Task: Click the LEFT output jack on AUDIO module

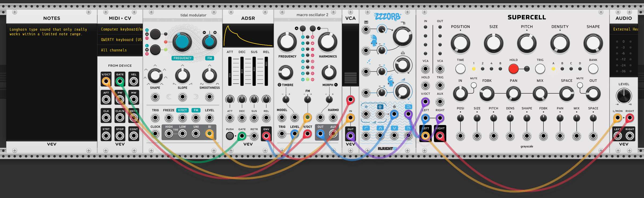Action: click(x=617, y=136)
